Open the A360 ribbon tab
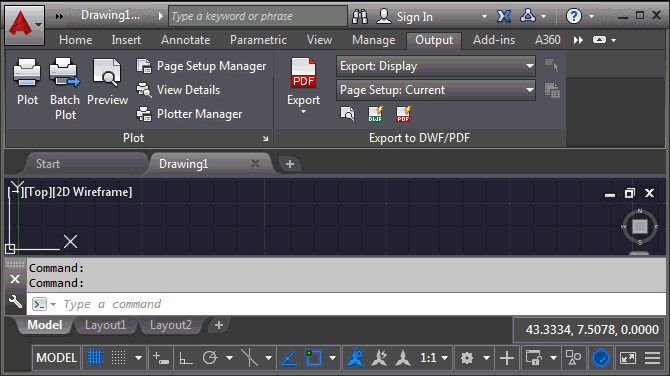 547,40
